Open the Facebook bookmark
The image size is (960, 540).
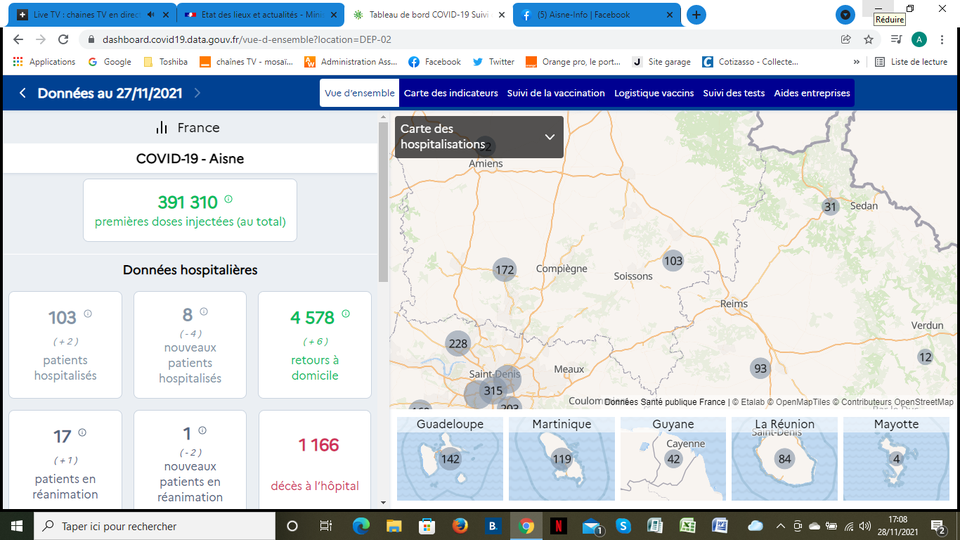tap(435, 62)
